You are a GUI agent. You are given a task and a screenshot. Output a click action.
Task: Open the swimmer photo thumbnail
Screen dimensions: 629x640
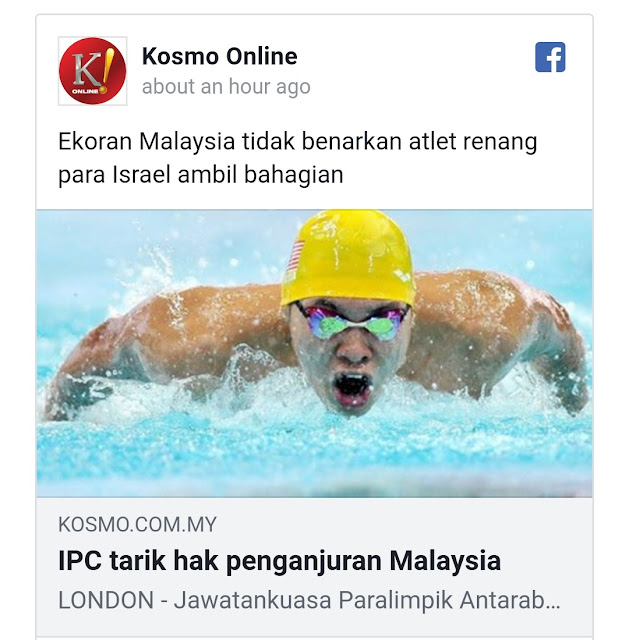[x=314, y=353]
